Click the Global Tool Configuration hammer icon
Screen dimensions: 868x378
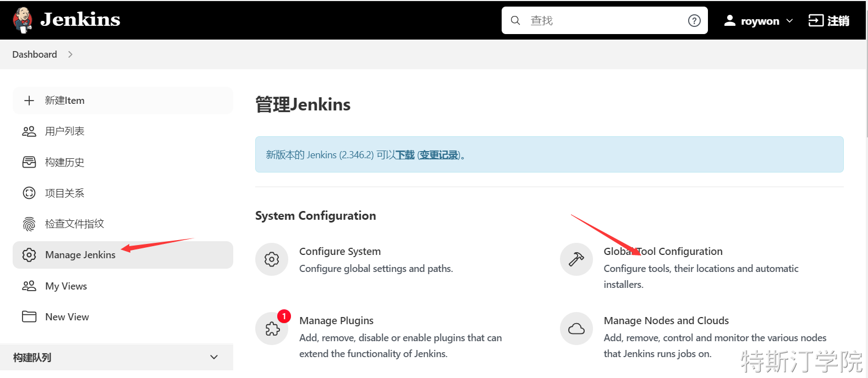pyautogui.click(x=576, y=259)
